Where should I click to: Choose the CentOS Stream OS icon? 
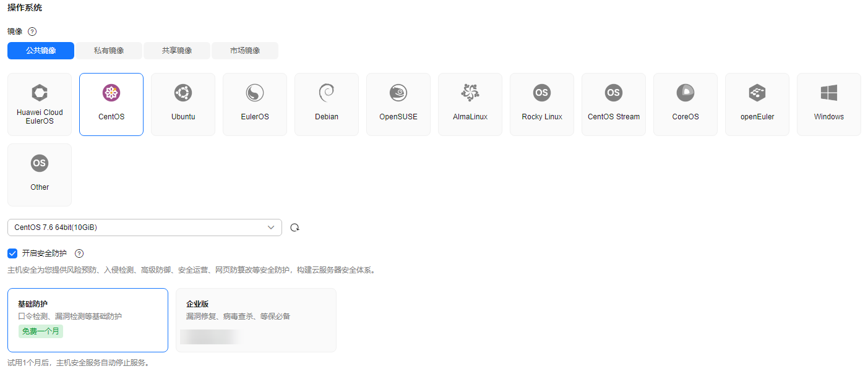pyautogui.click(x=614, y=93)
